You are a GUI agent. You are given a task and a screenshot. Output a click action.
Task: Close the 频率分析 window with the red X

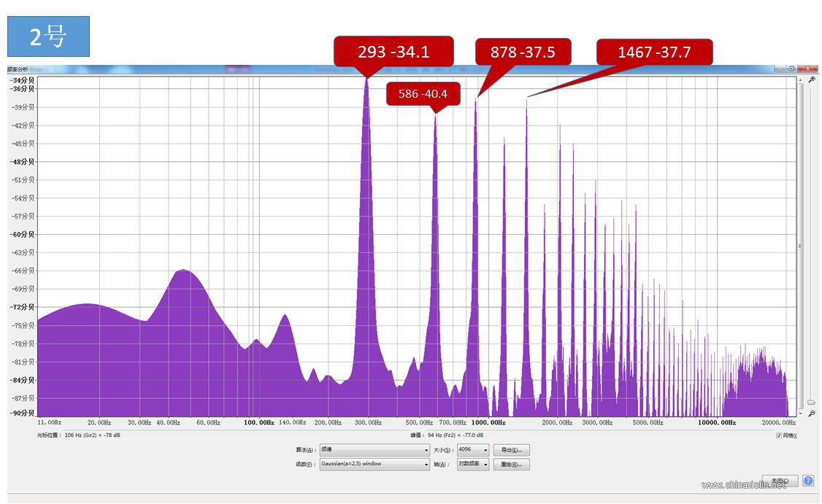click(808, 69)
